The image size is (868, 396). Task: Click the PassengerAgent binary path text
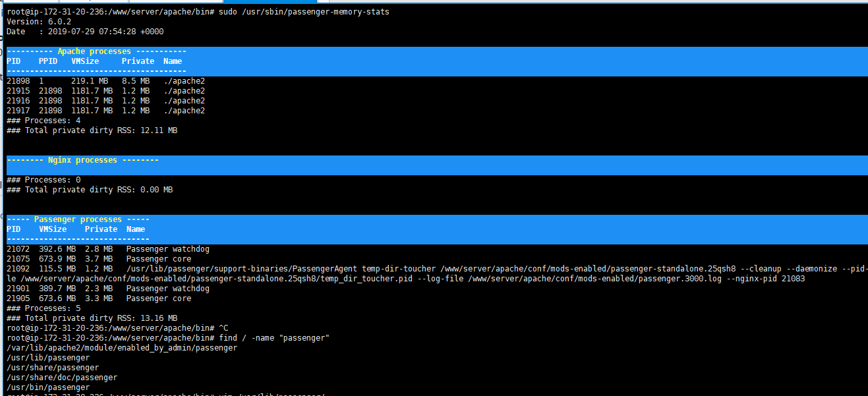click(x=242, y=269)
